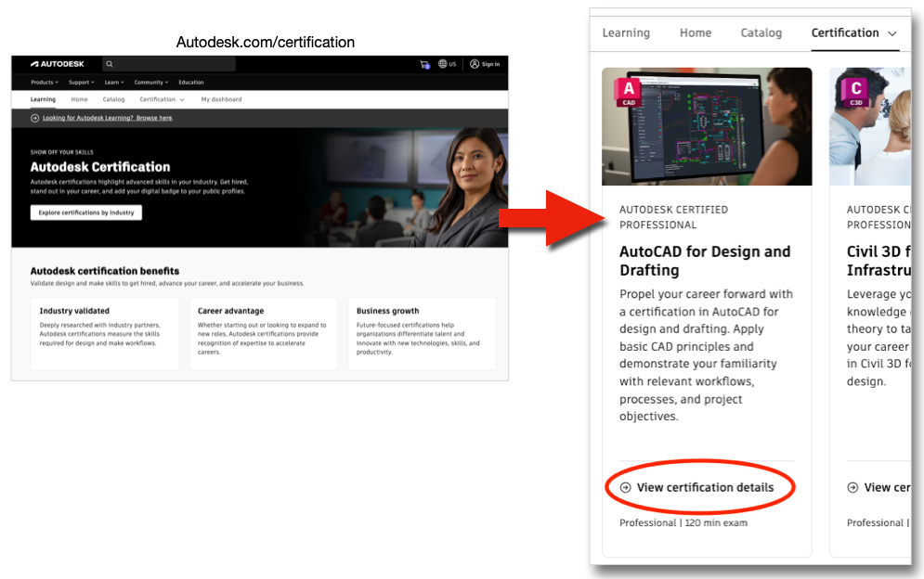Click 'Autodesk Certification' hero heading
924x579 pixels.
pyautogui.click(x=100, y=167)
